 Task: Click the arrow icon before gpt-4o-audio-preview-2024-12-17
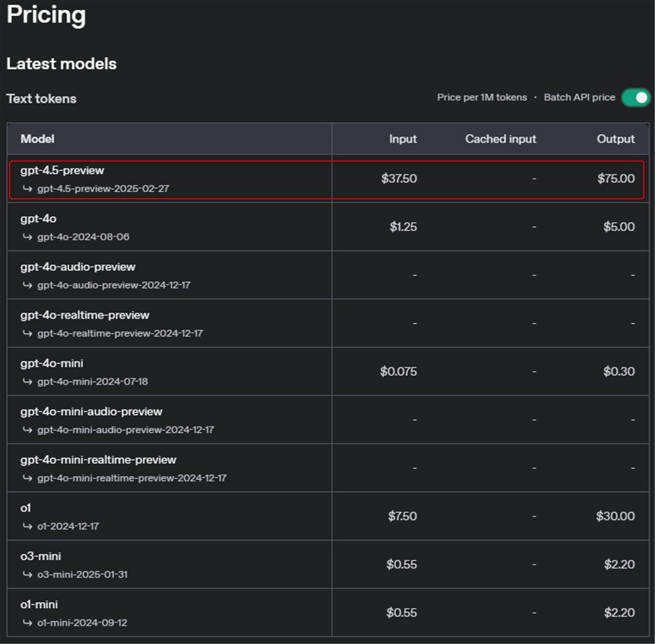(27, 285)
